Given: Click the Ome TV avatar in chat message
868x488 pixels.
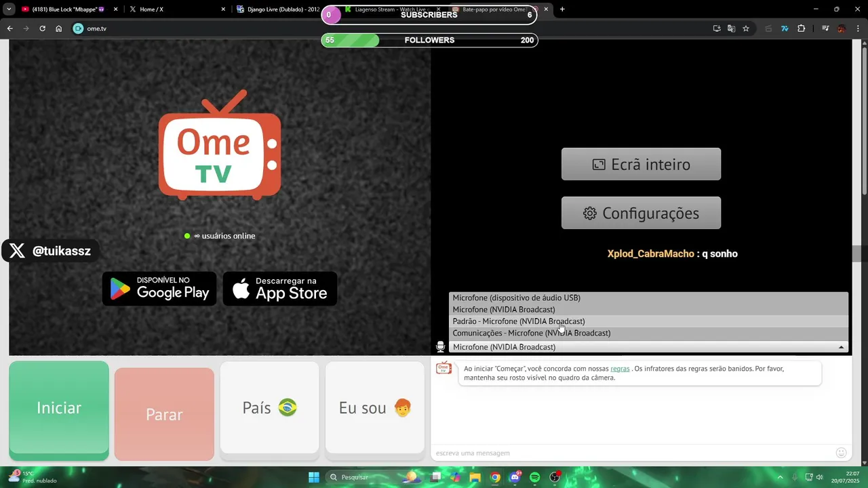Looking at the screenshot, I should (x=443, y=368).
